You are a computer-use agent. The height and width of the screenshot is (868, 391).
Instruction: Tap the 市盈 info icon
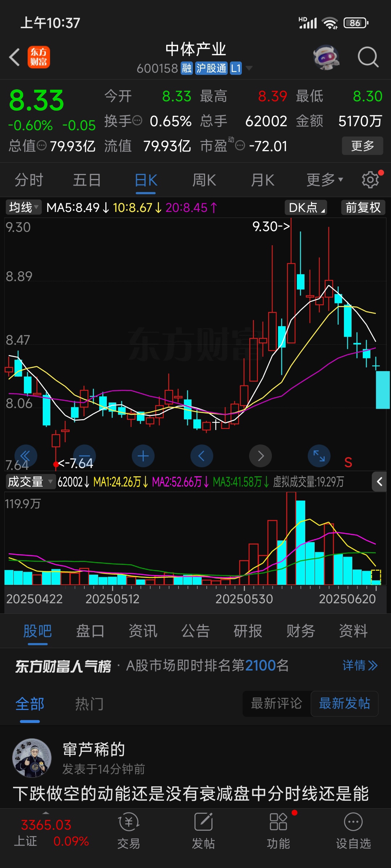(x=240, y=145)
